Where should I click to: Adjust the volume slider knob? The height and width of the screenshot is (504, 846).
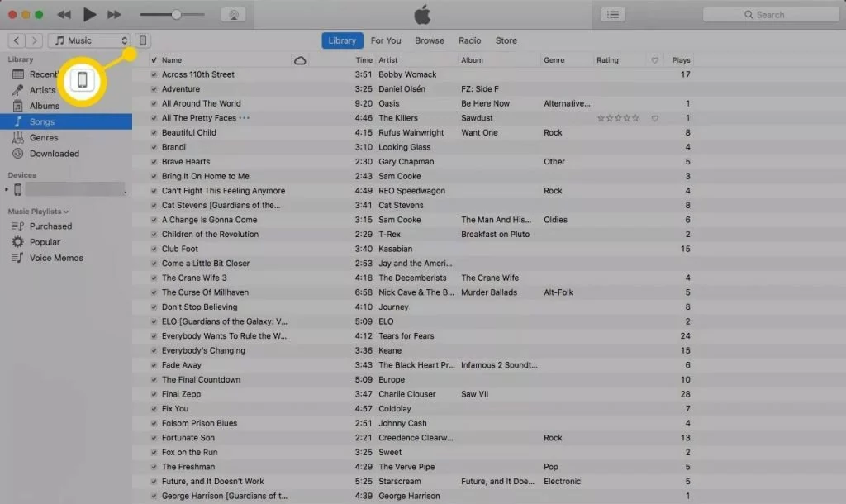click(x=176, y=15)
